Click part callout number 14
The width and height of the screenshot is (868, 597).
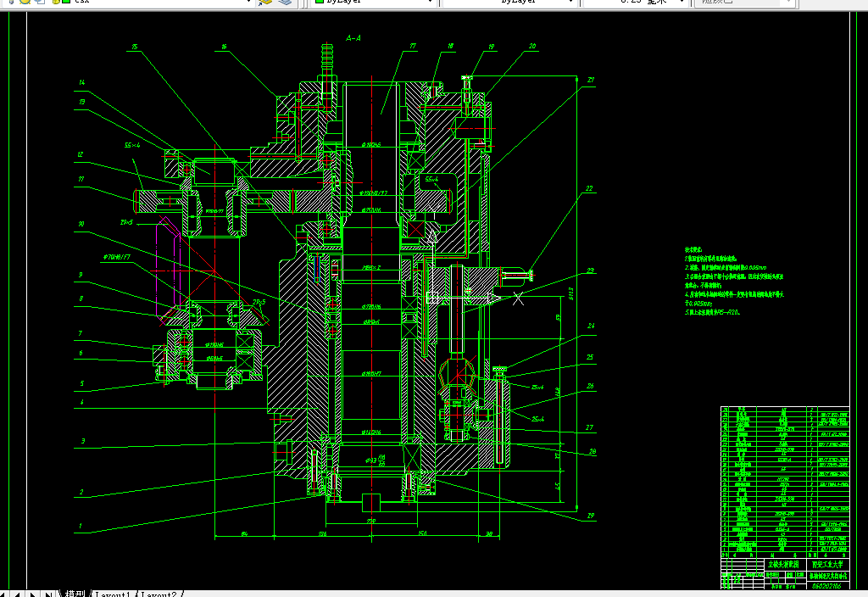pos(82,82)
